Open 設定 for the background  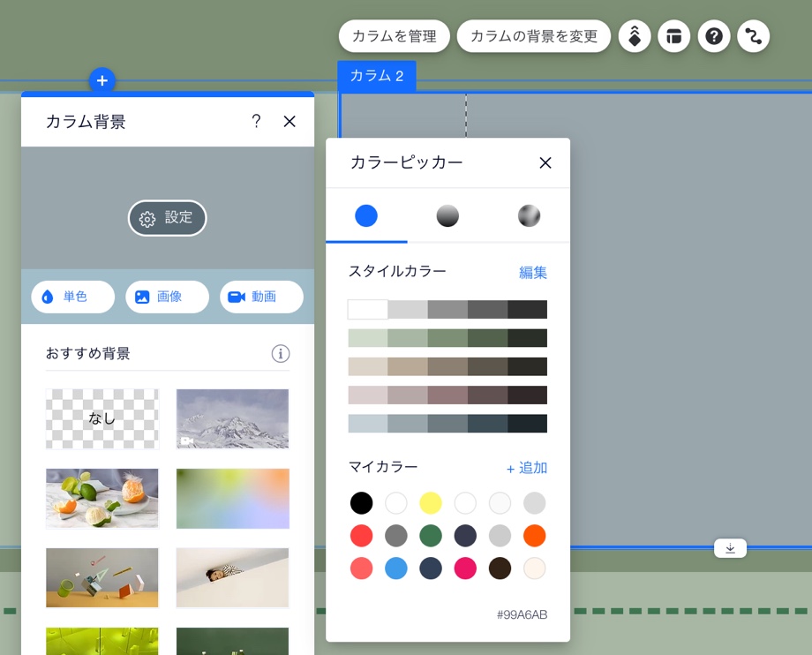(168, 218)
